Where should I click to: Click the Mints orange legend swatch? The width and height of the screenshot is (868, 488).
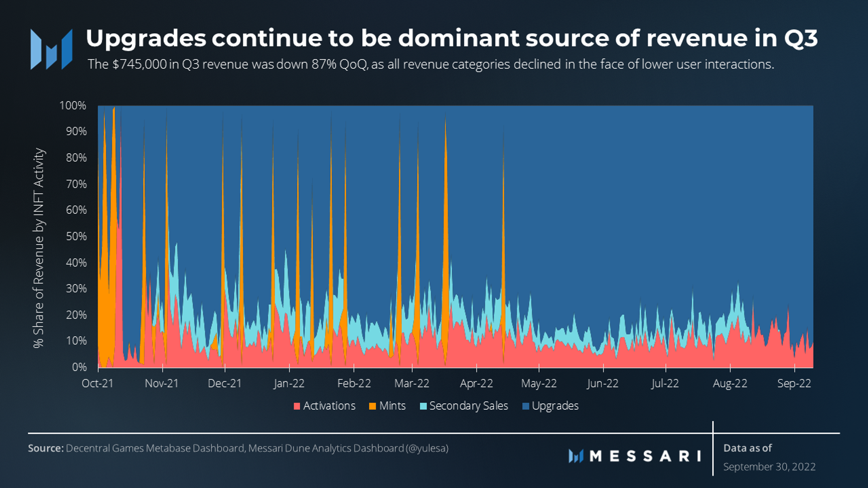(372, 406)
